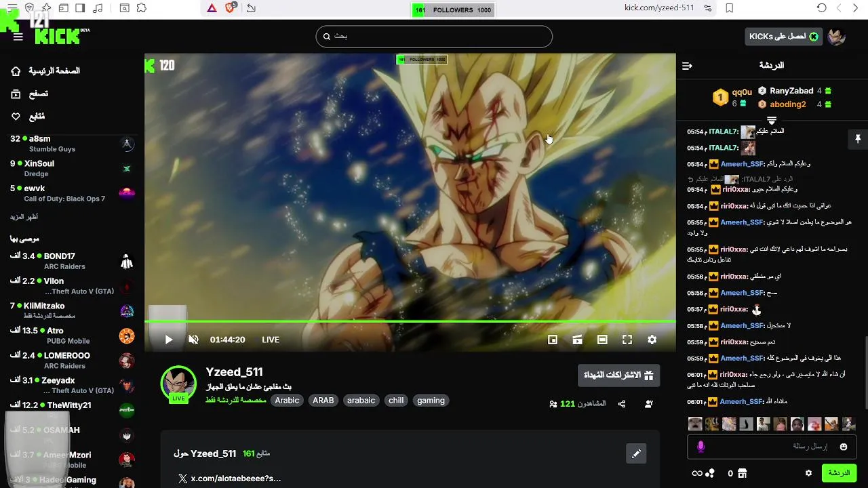Open BOND17 recommended channel
868x488 pixels.
(72, 261)
